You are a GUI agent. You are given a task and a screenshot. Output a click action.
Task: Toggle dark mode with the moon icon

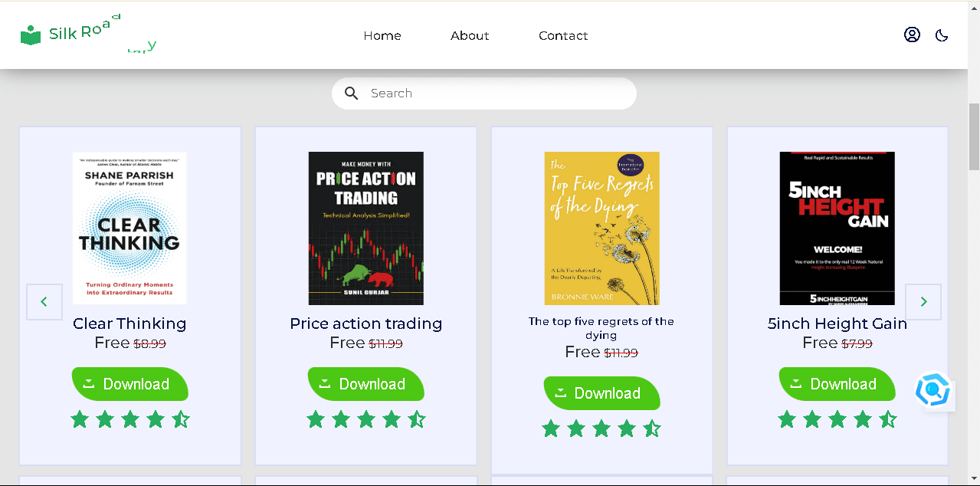(942, 35)
